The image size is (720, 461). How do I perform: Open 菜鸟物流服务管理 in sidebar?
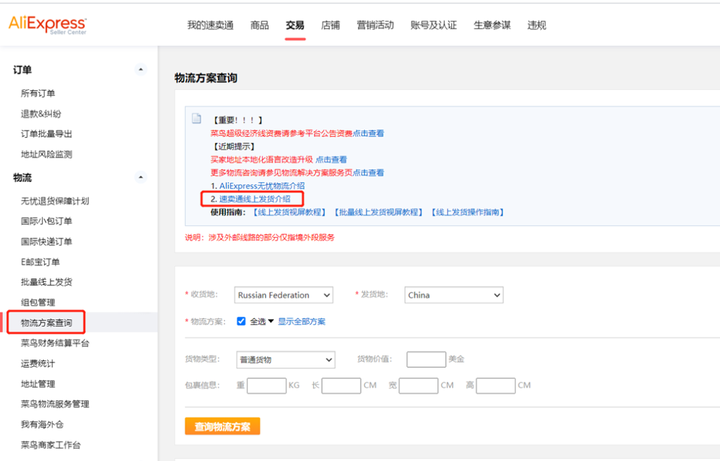[55, 404]
